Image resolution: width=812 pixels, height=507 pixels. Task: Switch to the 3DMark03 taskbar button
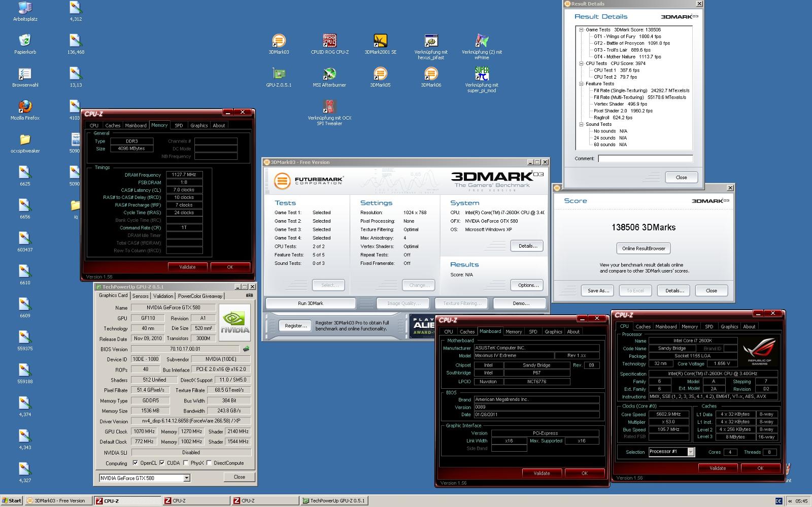tap(59, 501)
